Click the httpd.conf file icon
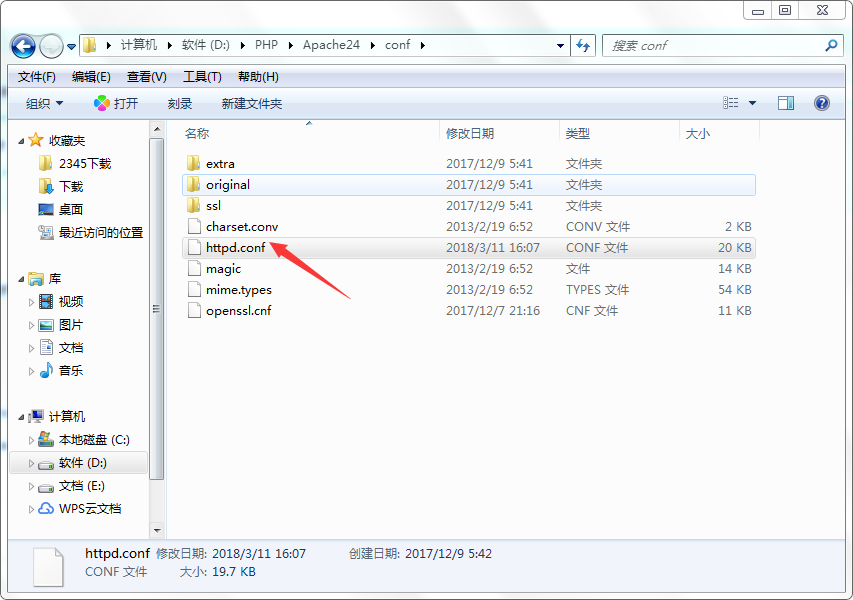 (194, 248)
